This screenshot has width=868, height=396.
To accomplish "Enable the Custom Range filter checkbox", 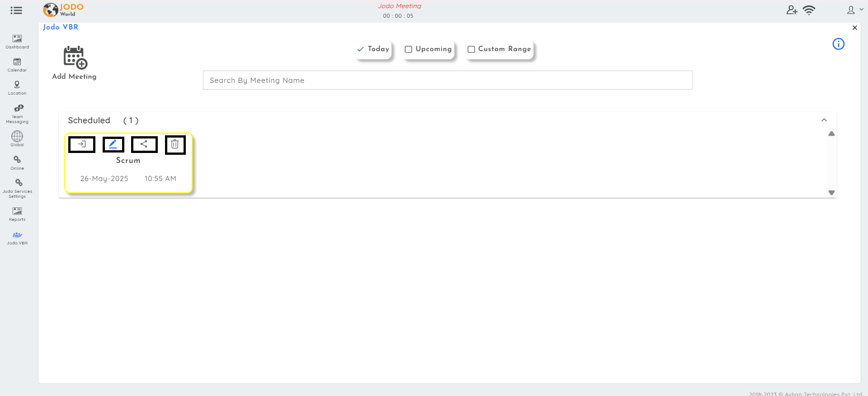I will click(471, 49).
